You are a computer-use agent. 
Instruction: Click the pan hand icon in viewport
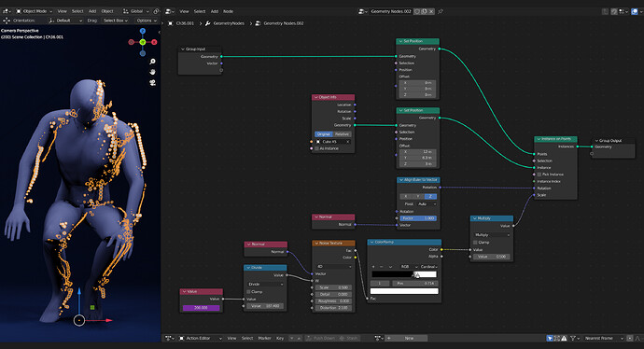(152, 72)
